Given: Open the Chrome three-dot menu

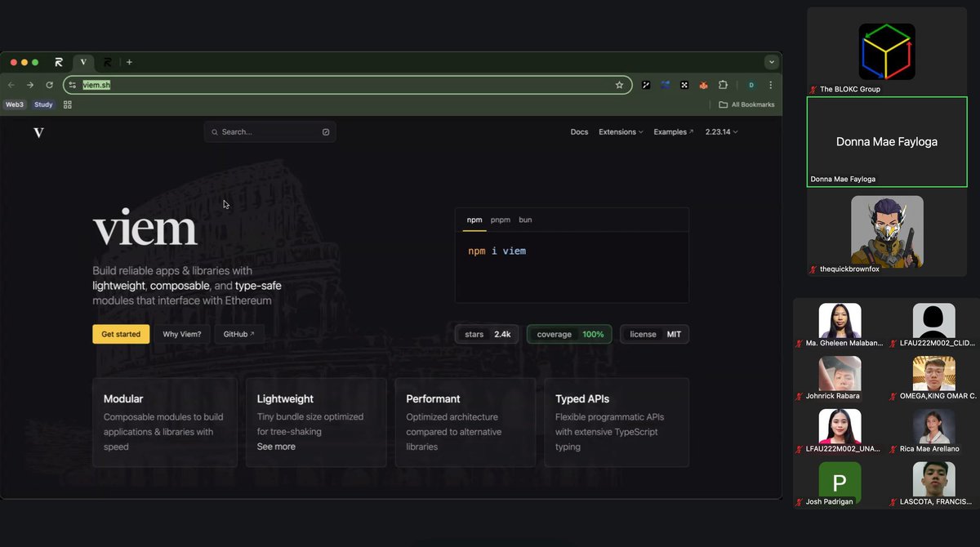Looking at the screenshot, I should (x=770, y=85).
